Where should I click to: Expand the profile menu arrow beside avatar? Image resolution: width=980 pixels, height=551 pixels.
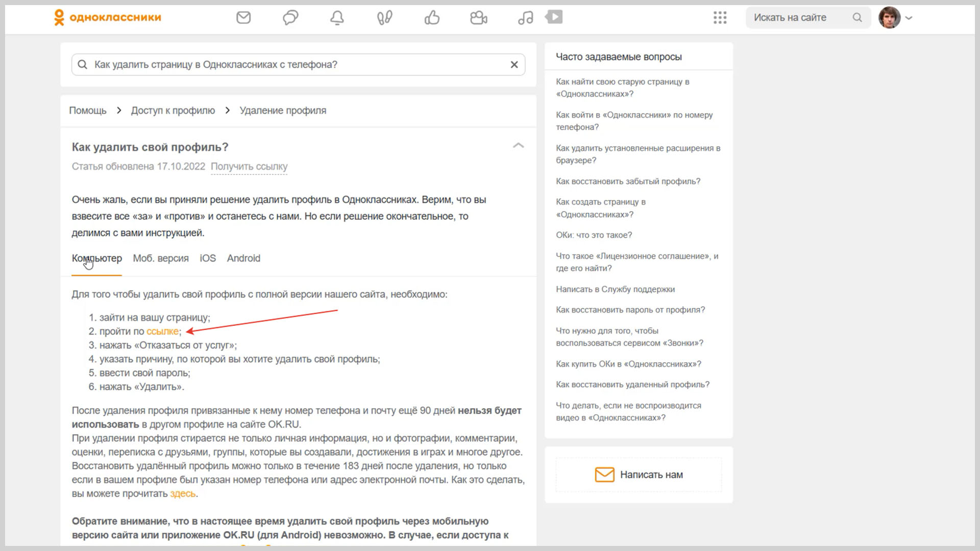click(x=909, y=18)
